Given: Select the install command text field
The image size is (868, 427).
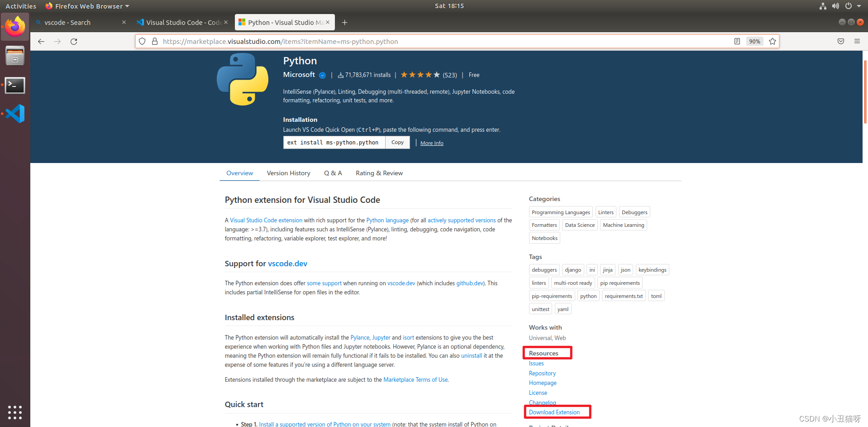Looking at the screenshot, I should (x=334, y=142).
